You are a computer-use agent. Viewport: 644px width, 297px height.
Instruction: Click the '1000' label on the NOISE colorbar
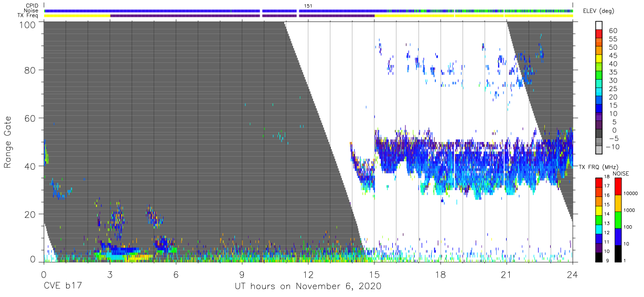[629, 211]
